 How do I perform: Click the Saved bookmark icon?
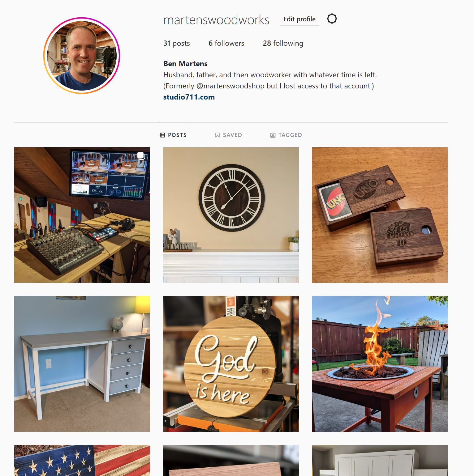[x=218, y=135]
